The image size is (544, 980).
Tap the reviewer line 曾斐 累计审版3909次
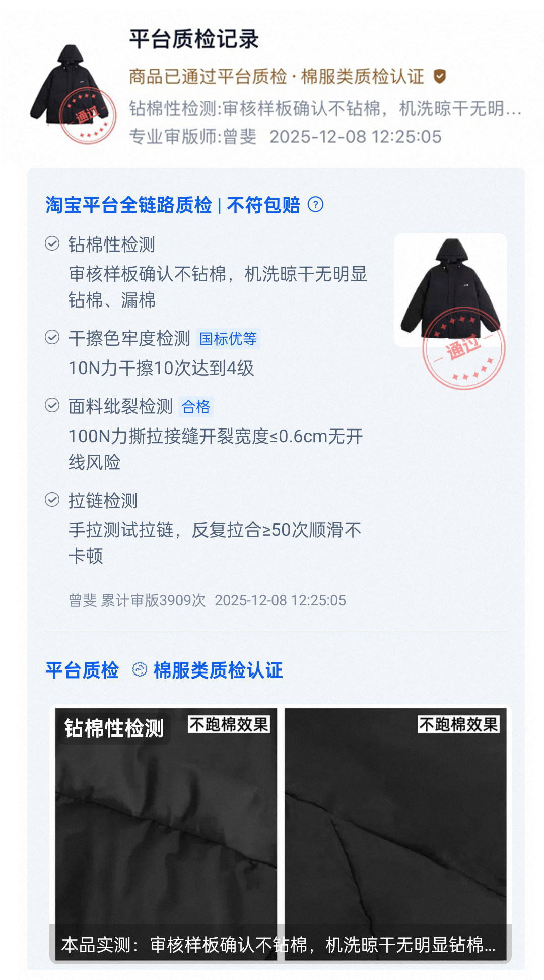[x=138, y=600]
